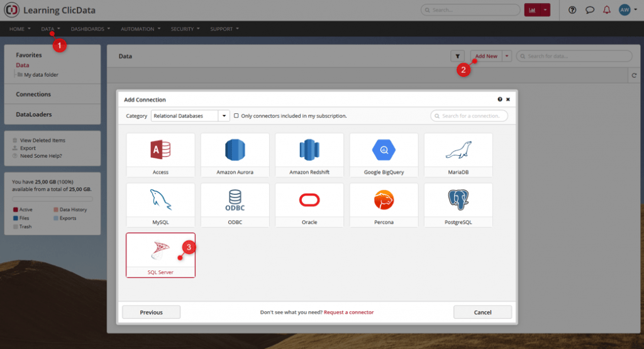
Task: Open the user account dropdown arrow
Action: tap(636, 9)
